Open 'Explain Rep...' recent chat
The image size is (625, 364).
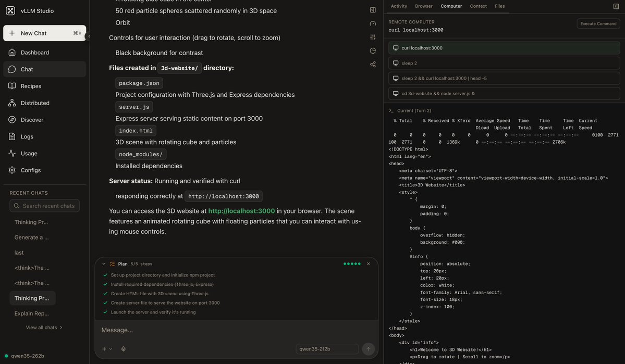click(31, 313)
